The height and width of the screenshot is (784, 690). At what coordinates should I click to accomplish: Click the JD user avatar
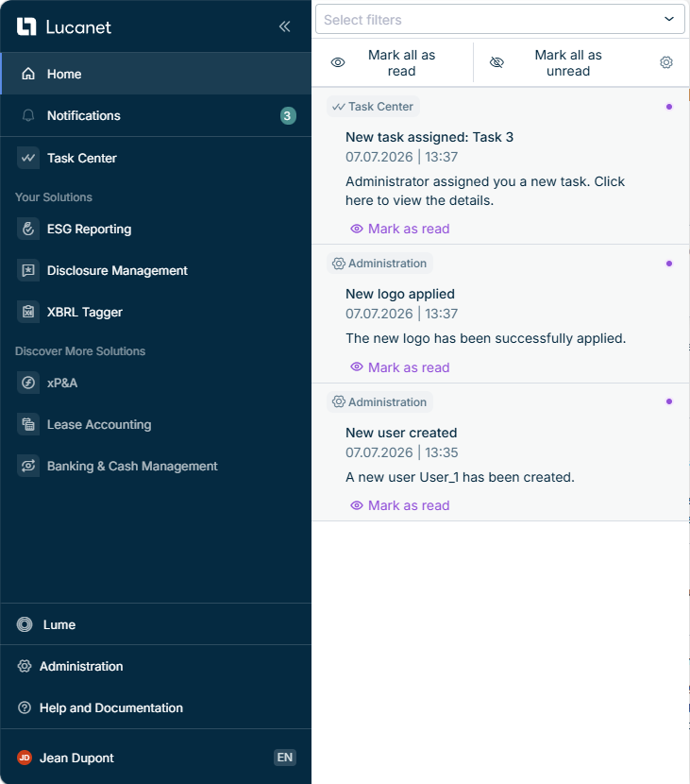(25, 758)
